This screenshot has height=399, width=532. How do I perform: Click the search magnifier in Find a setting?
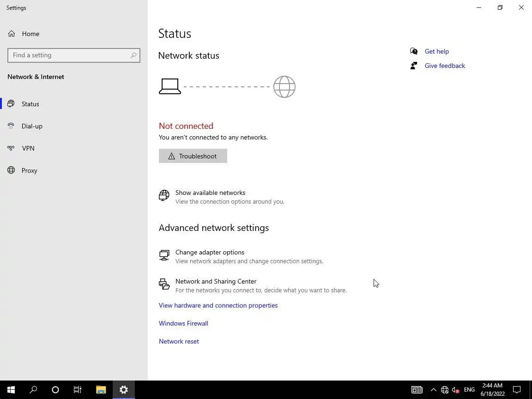coord(133,55)
